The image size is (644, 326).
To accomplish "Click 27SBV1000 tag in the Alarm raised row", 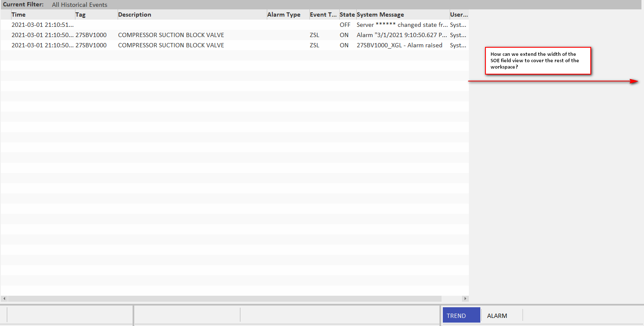I will [x=91, y=45].
